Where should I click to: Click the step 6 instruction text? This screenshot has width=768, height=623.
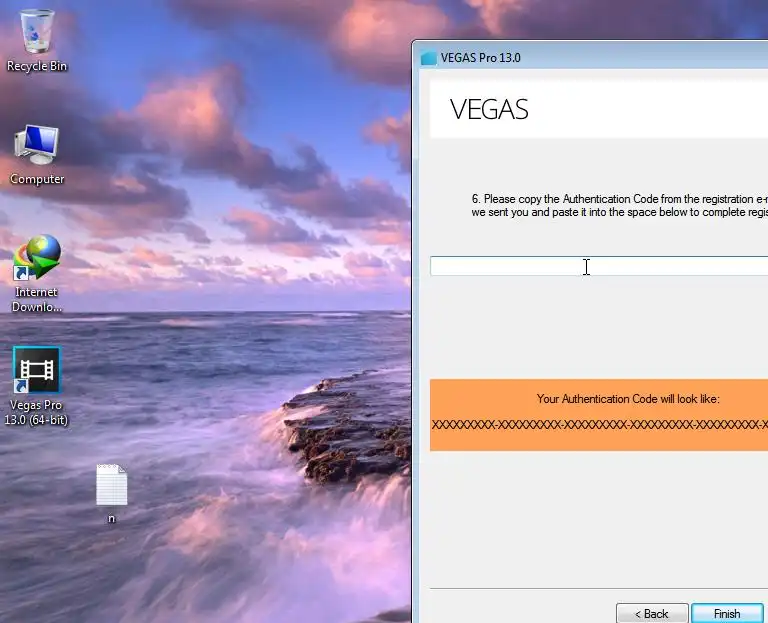tap(620, 205)
